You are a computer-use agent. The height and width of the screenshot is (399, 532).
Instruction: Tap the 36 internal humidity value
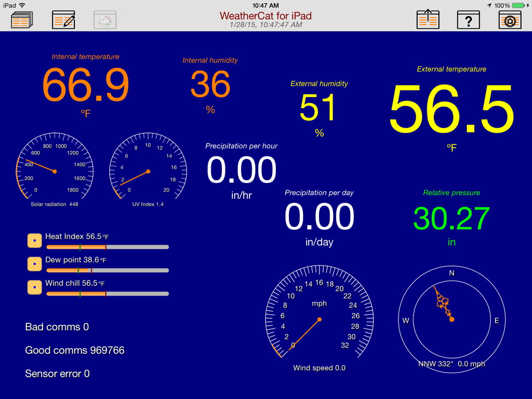[x=210, y=84]
